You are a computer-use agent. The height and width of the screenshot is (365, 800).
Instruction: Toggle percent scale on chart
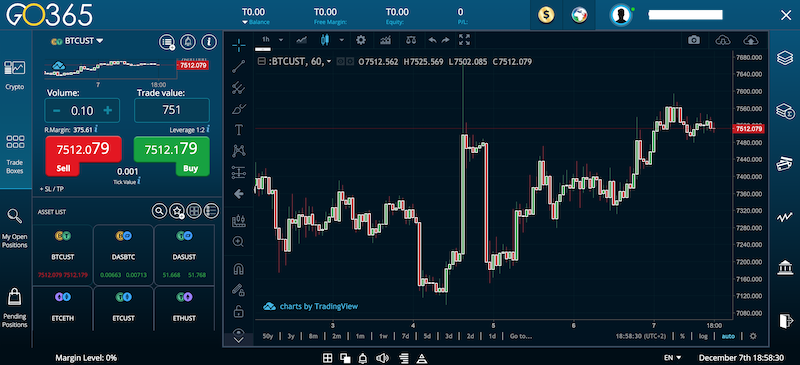pos(683,336)
